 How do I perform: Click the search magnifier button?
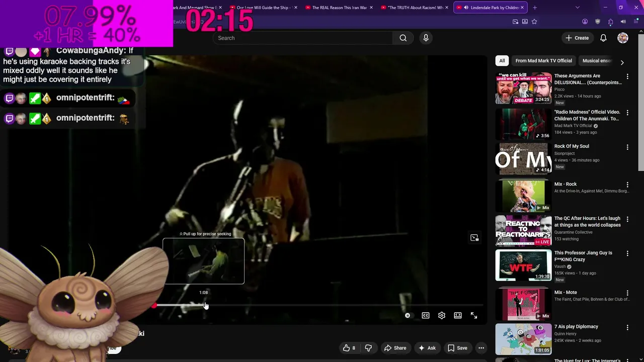[403, 38]
